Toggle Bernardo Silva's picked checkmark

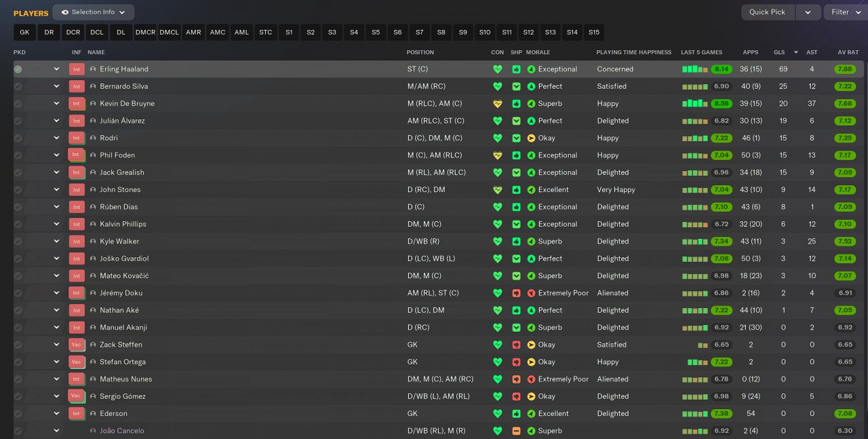point(18,86)
